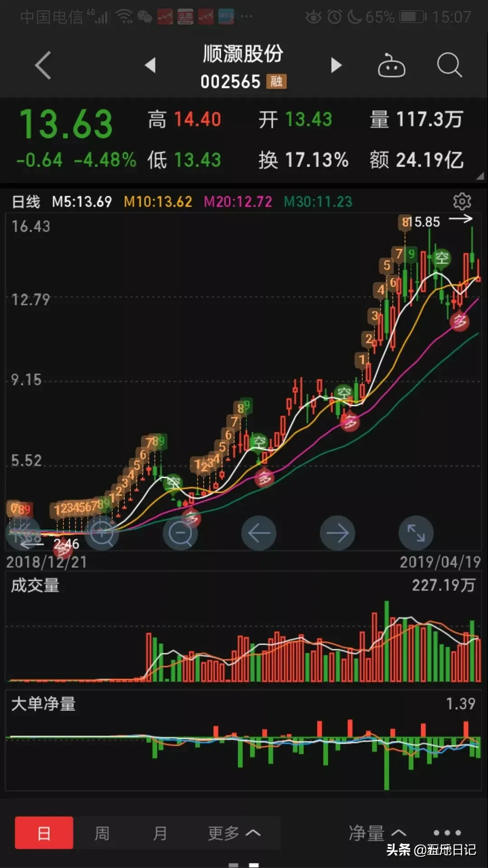This screenshot has width=488, height=868.
Task: Select the 月 monthly chart tab
Action: [x=160, y=833]
